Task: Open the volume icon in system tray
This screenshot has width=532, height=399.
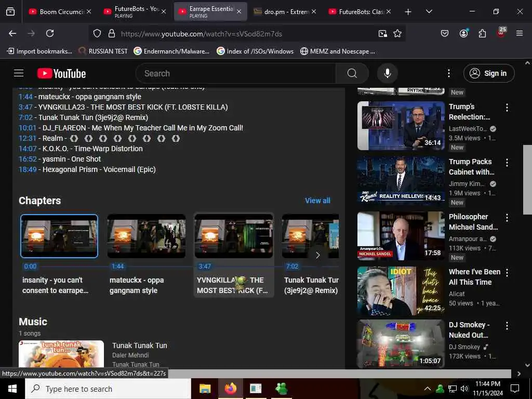Action: tap(464, 389)
